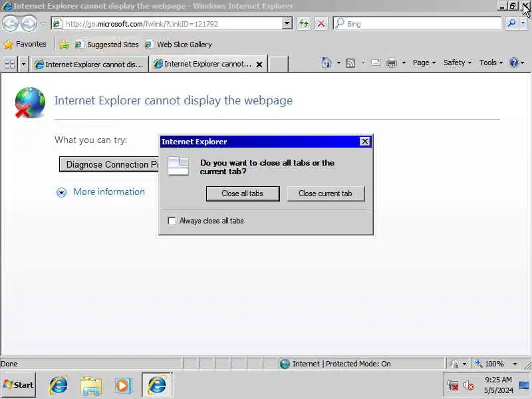Switch to first Internet Explorer cannot dis... tab

coord(89,64)
